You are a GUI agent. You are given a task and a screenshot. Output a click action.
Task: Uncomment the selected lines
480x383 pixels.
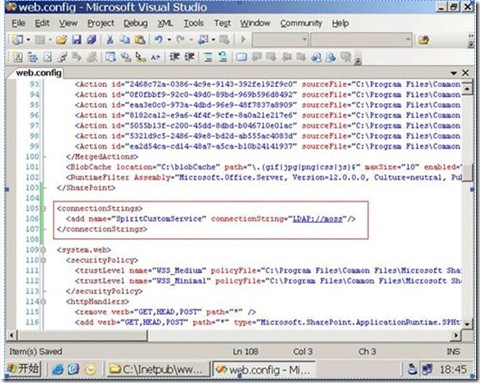click(x=223, y=57)
